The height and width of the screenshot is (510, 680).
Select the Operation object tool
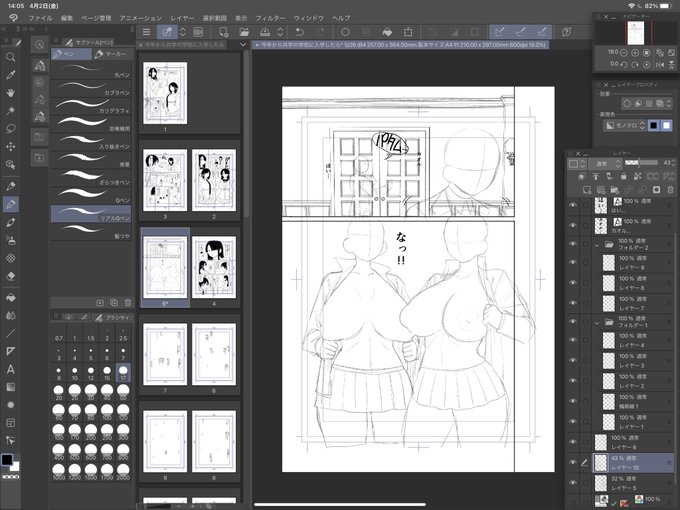click(11, 165)
